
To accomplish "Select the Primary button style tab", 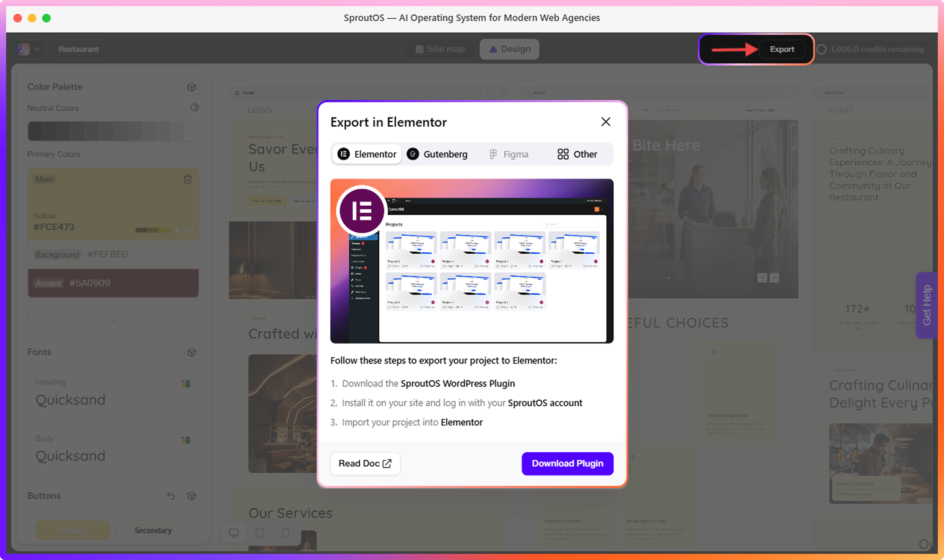I will tap(73, 530).
